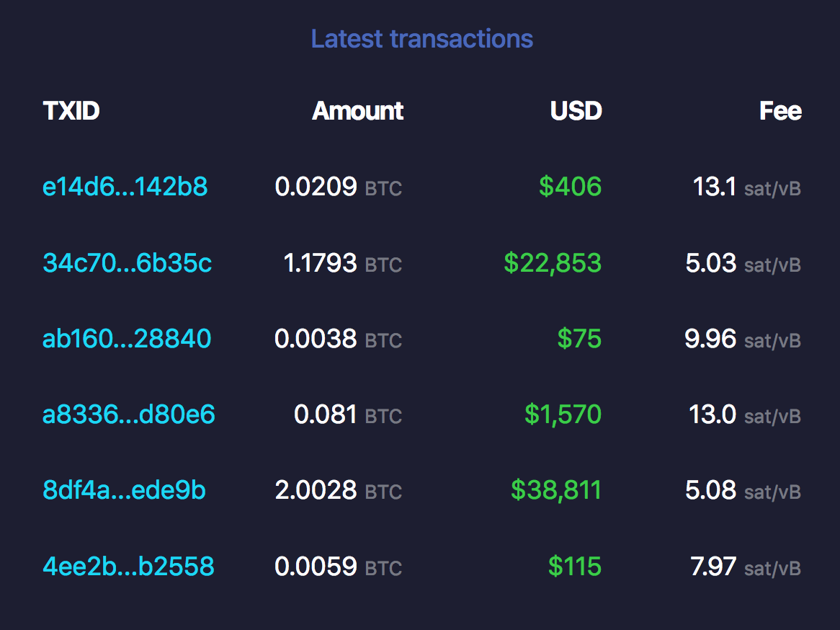Click the 1.1793 BTC amount
Viewport: 840px width, 630px height.
pos(342,263)
